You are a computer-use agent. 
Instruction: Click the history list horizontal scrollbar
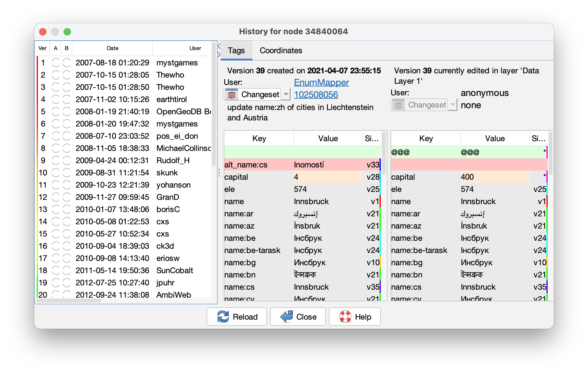click(x=69, y=301)
